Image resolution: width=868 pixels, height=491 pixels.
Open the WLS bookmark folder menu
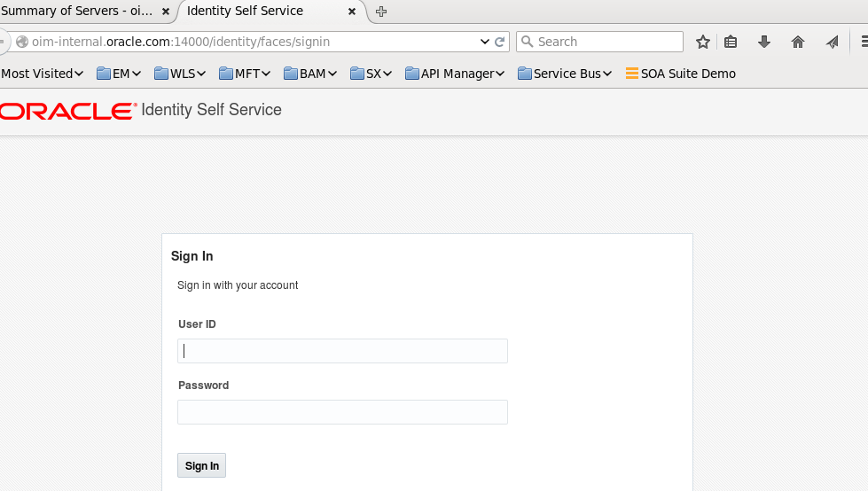[180, 74]
